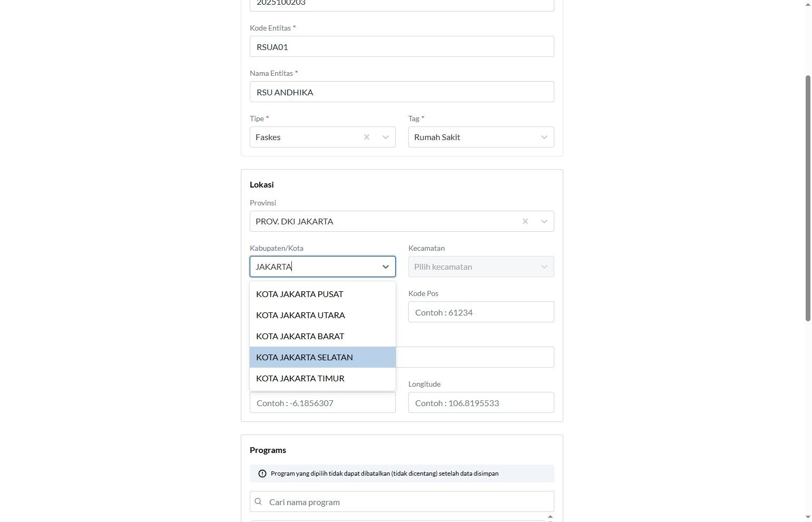This screenshot has height=522, width=812.
Task: Clear the Tipe field selection
Action: (367, 137)
